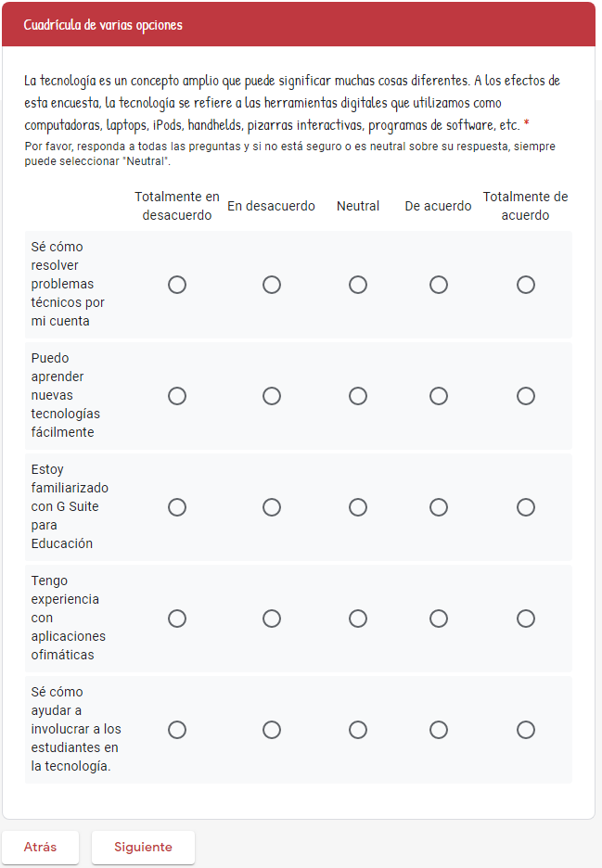Select 'En desacuerdo' for involucrar estudiantes row

(272, 730)
